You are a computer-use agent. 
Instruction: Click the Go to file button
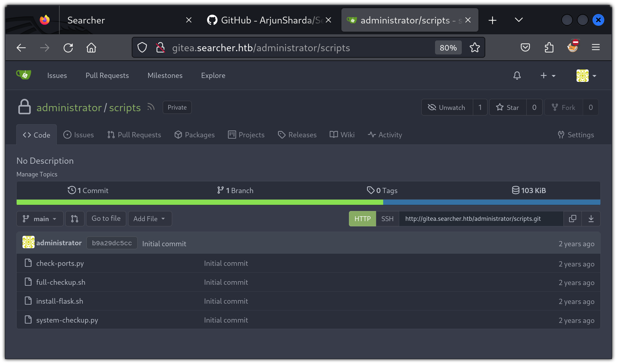coord(106,219)
